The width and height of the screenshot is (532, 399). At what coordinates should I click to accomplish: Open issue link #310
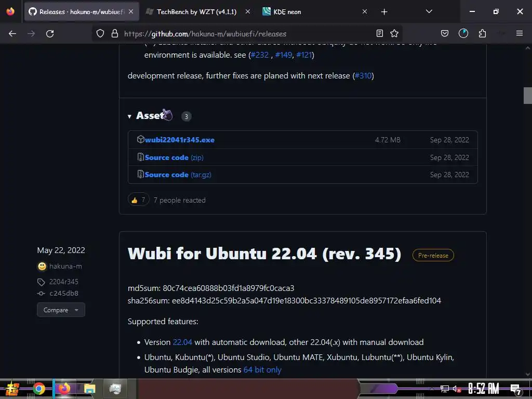coord(363,76)
